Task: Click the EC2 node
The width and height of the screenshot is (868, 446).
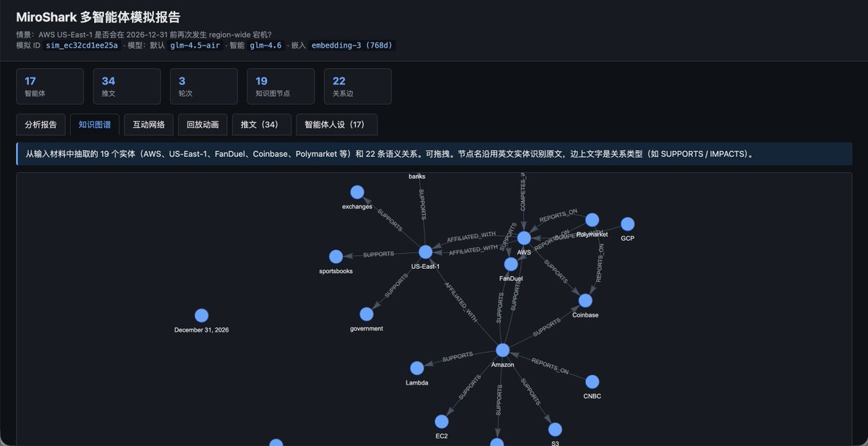Action: coord(441,421)
